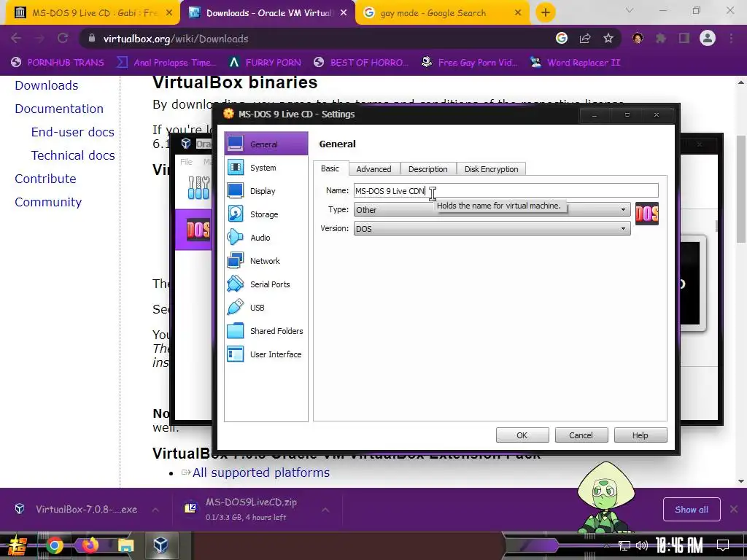Open All supported platforms link
This screenshot has width=747, height=560.
[x=261, y=472]
